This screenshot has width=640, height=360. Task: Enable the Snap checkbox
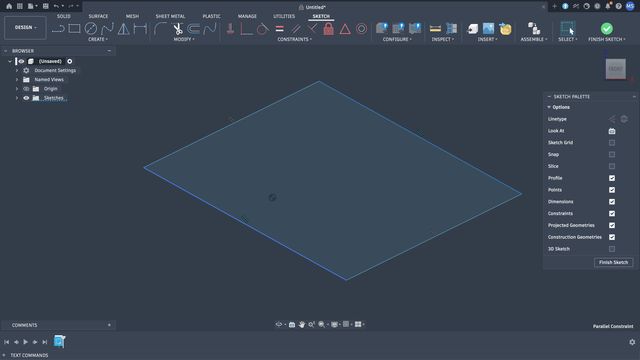[x=611, y=155]
